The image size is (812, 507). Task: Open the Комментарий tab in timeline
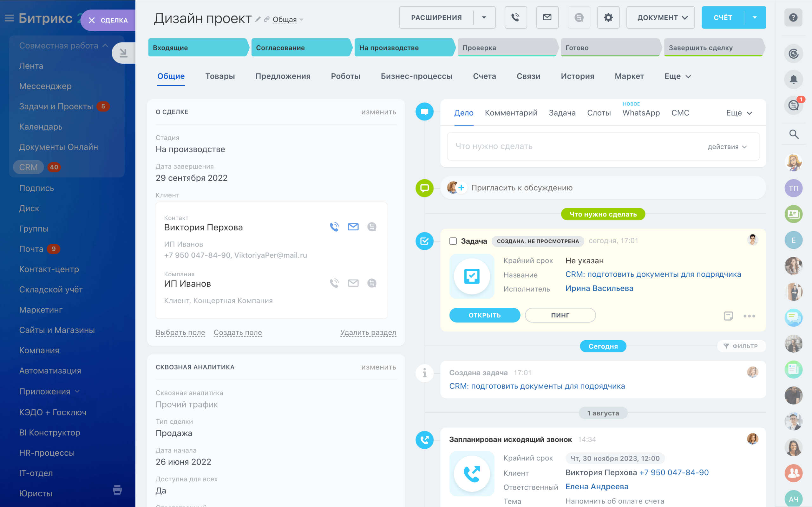(x=511, y=113)
